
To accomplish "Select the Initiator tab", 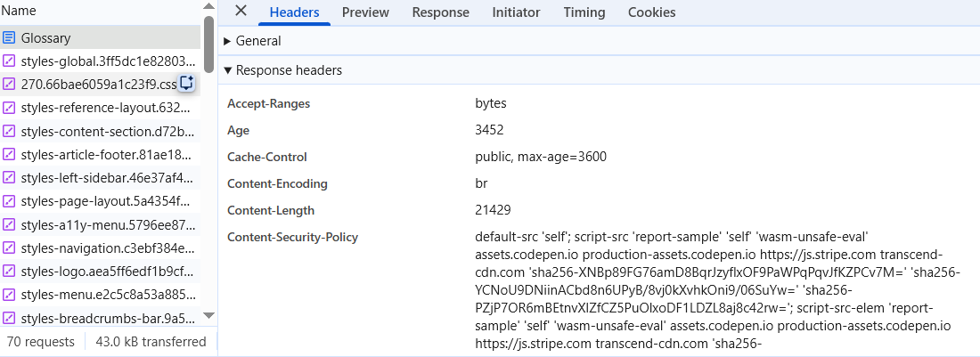I will coord(516,12).
